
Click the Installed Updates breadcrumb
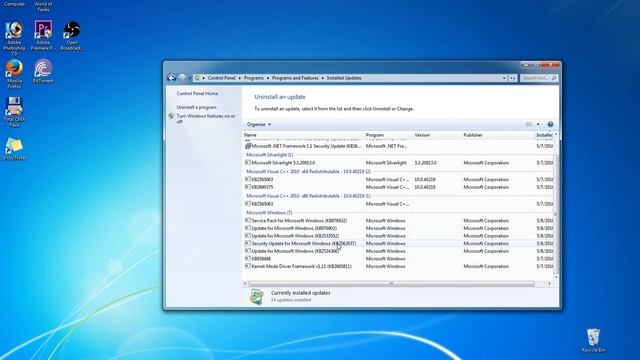click(344, 78)
